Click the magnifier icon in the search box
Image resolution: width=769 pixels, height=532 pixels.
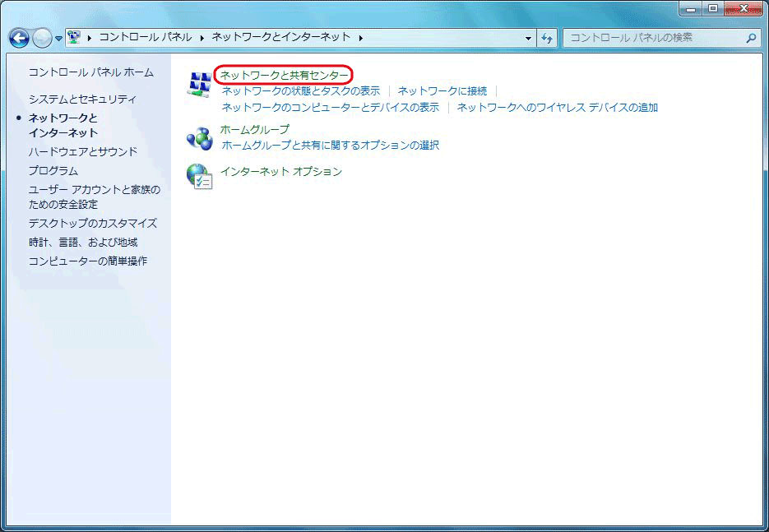point(750,38)
